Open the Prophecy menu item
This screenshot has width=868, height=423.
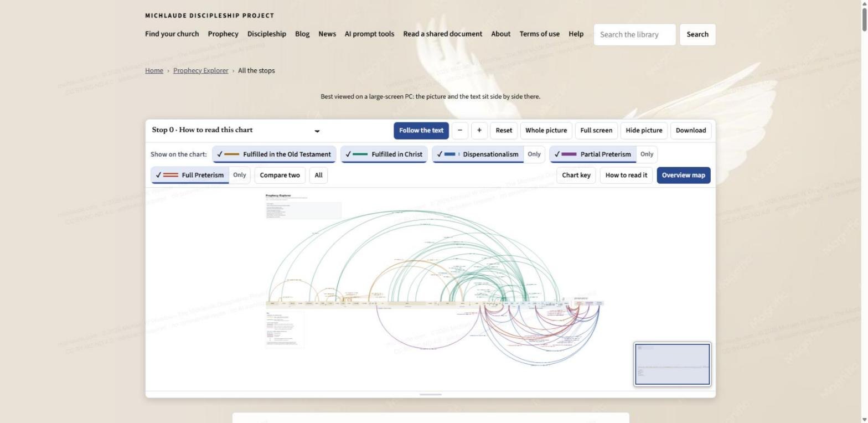pyautogui.click(x=223, y=34)
